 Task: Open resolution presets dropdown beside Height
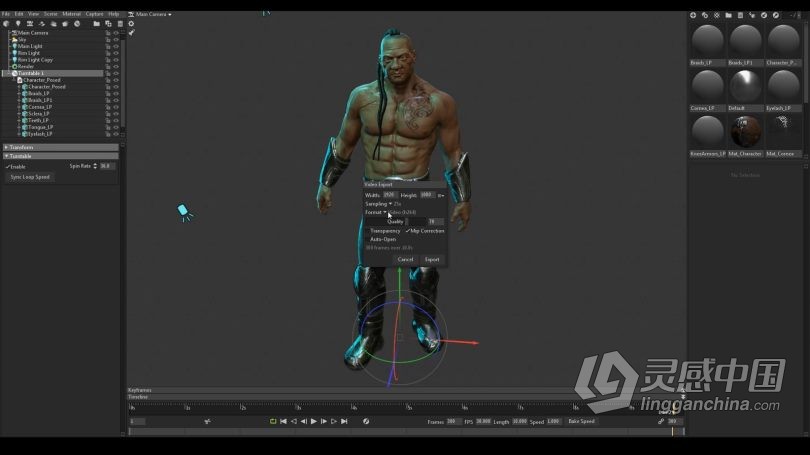[441, 195]
